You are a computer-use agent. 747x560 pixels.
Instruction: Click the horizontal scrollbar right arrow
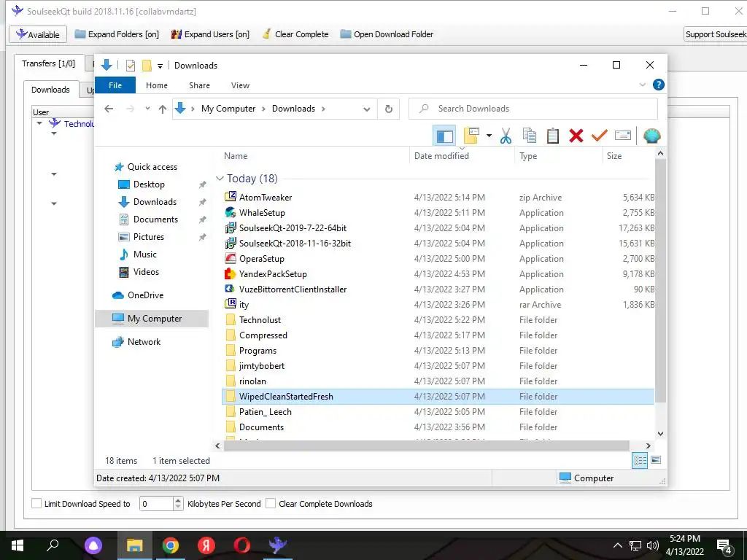click(648, 446)
